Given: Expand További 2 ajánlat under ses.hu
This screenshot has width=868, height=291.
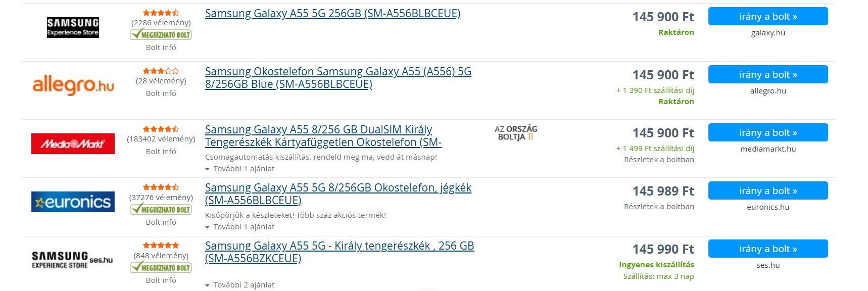Looking at the screenshot, I should click(240, 285).
